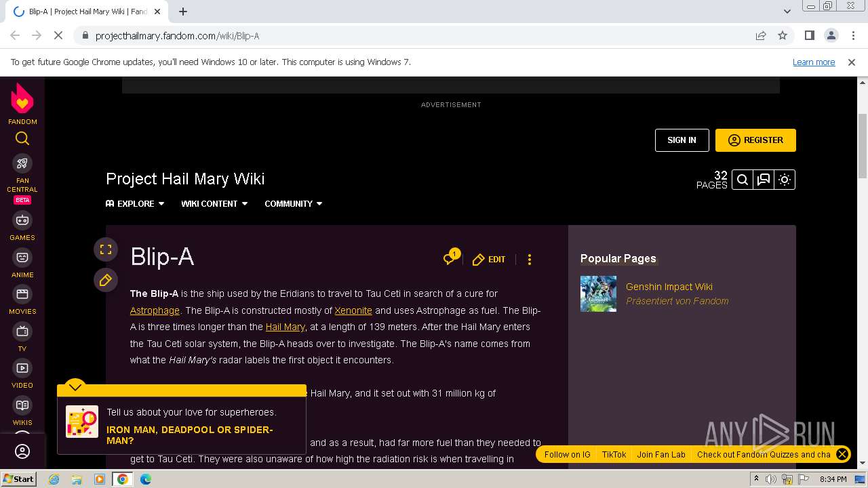Open Genshin Impact Wiki popular page link
868x488 pixels.
click(x=669, y=287)
